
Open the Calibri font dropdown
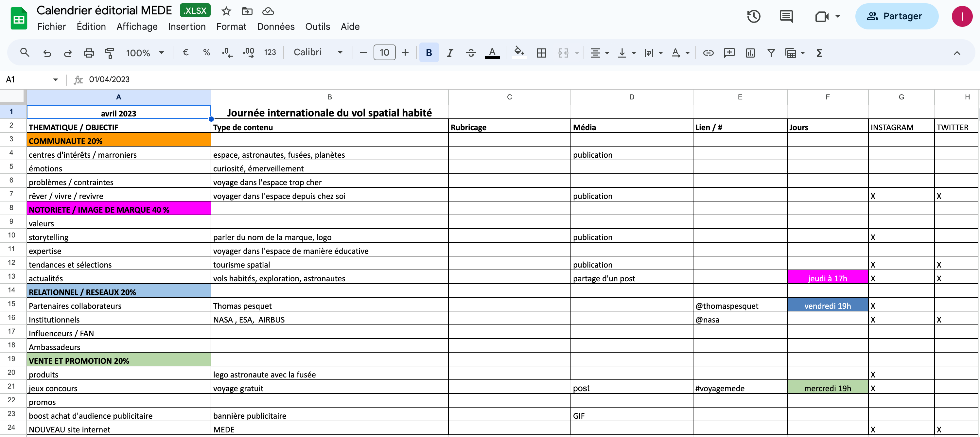pos(318,52)
